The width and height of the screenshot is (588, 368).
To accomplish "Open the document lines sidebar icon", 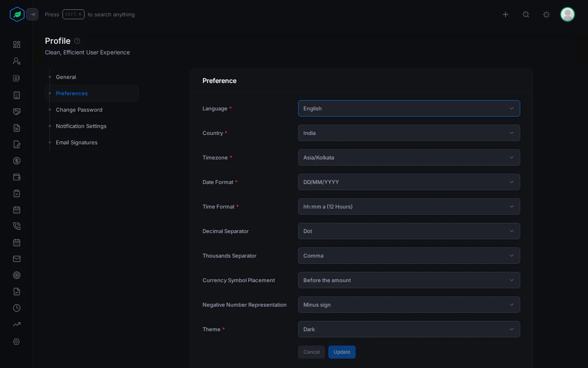I will coord(17,128).
